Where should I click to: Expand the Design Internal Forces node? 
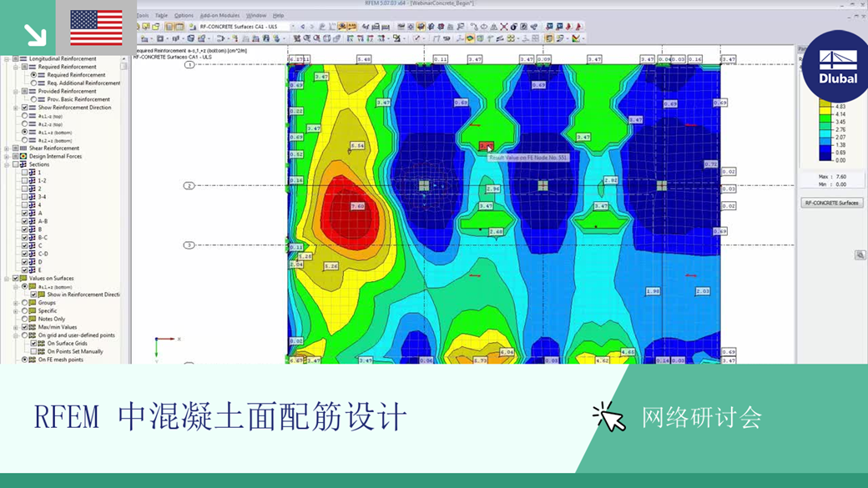[x=7, y=156]
